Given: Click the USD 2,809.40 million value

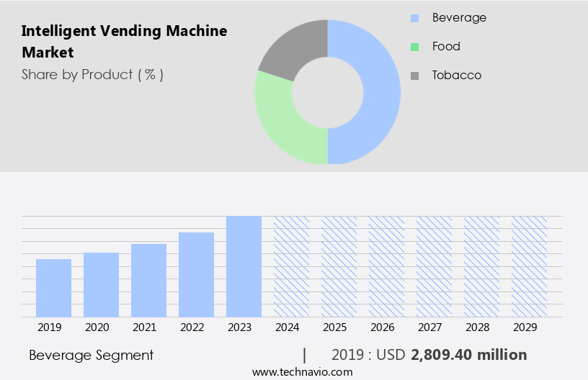Looking at the screenshot, I should coord(469,355).
